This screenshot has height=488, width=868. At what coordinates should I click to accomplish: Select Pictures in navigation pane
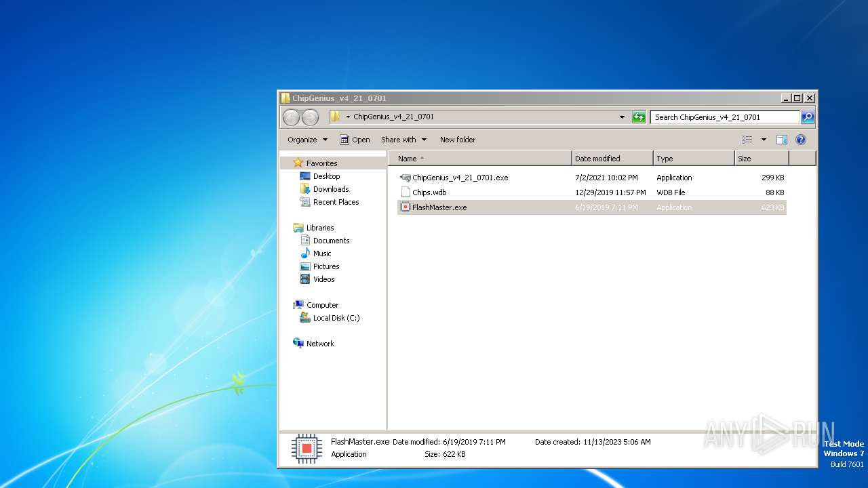(326, 266)
